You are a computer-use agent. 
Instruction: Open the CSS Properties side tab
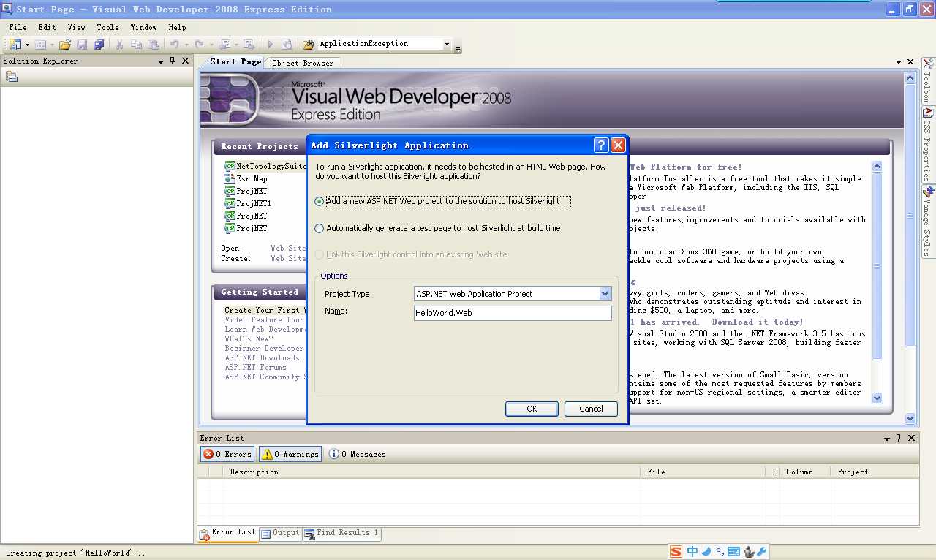click(928, 145)
